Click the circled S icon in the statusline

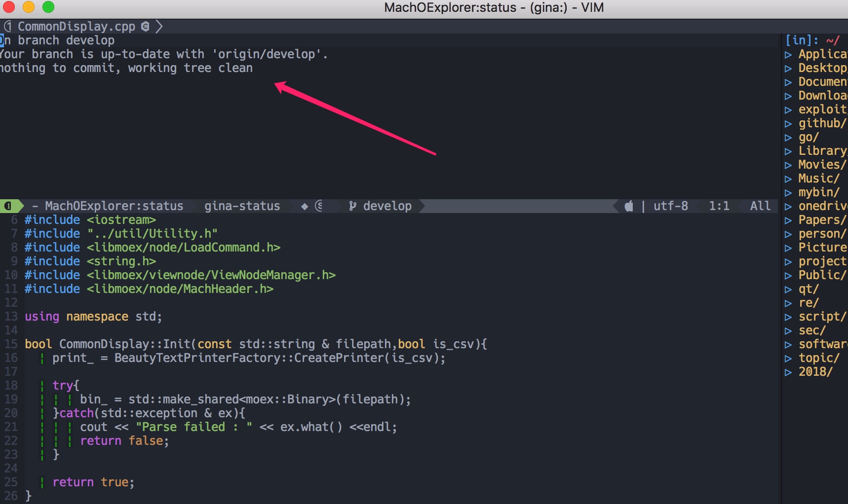[x=319, y=206]
